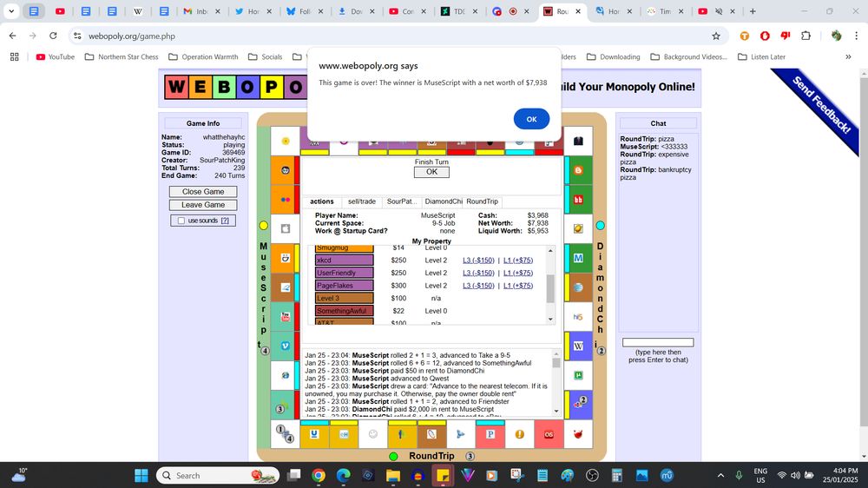The width and height of the screenshot is (868, 488).
Task: Switch to the actions tab
Action: point(322,201)
